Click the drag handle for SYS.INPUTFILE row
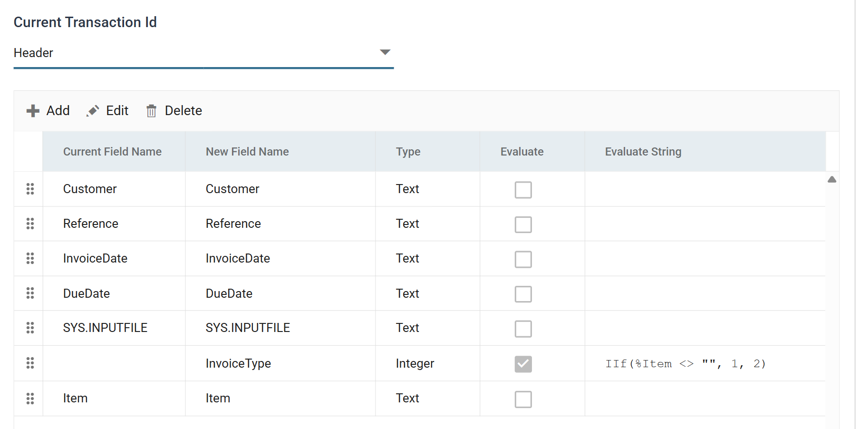The image size is (868, 429). (x=30, y=328)
